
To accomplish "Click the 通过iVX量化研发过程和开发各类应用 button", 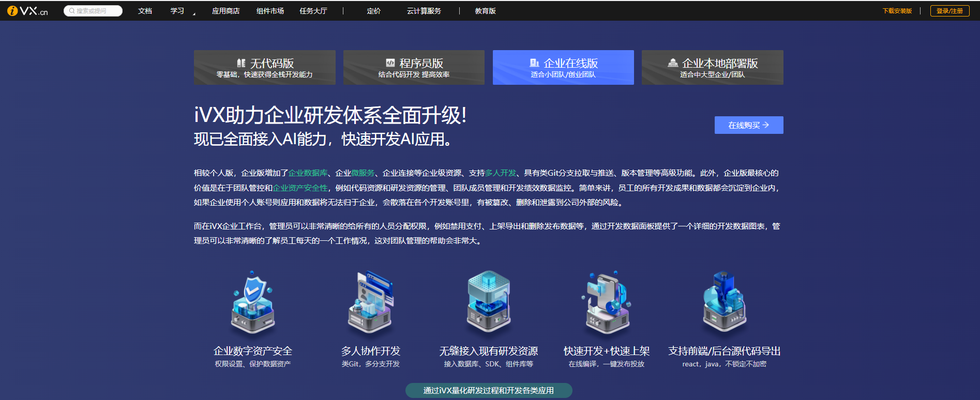I will click(x=489, y=391).
